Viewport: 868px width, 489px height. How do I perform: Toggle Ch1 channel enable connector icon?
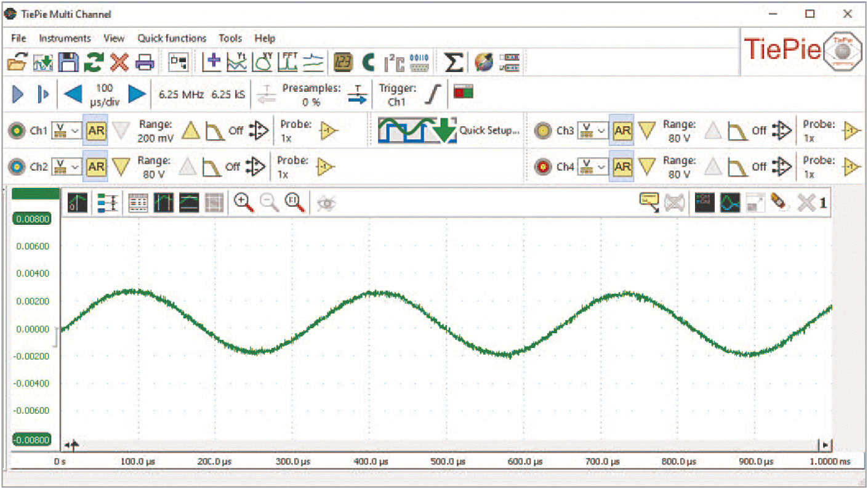(18, 131)
